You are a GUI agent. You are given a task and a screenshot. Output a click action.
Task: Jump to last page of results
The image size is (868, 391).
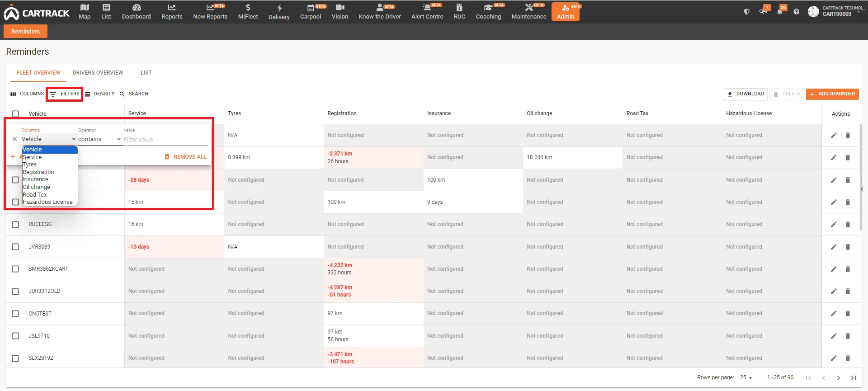[x=854, y=378]
